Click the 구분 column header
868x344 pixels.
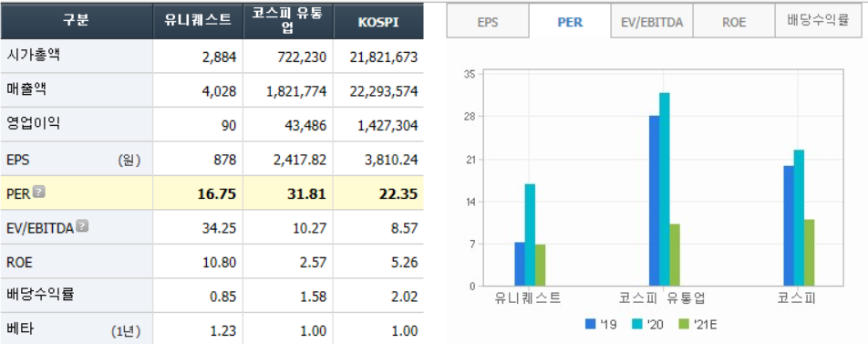point(77,20)
